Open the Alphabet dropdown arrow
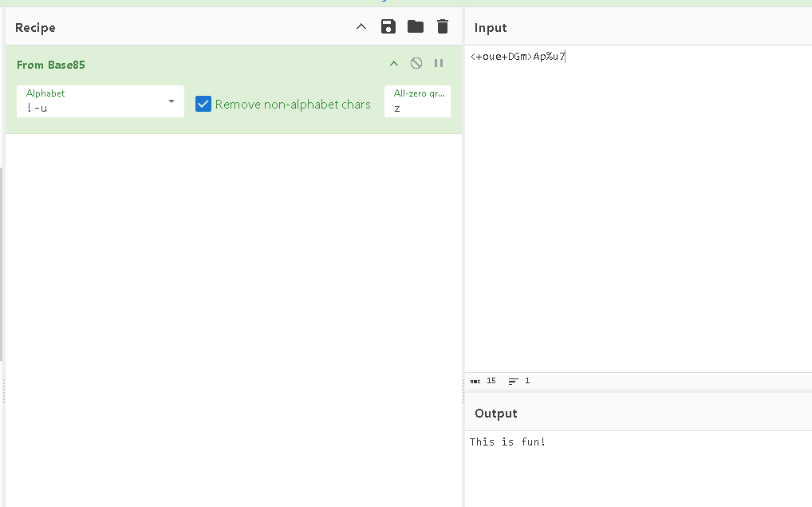The image size is (812, 507). click(171, 101)
